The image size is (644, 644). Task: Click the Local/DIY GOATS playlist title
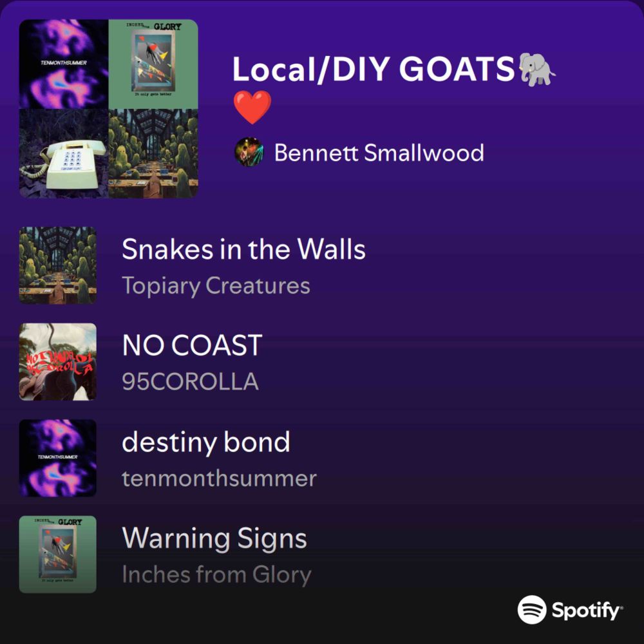click(x=374, y=70)
